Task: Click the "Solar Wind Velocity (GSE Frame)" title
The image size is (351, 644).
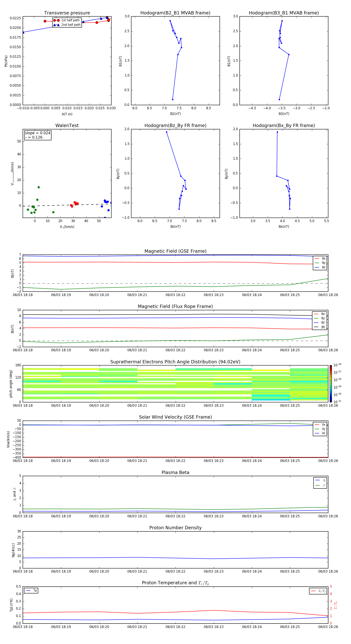Action: click(x=175, y=417)
